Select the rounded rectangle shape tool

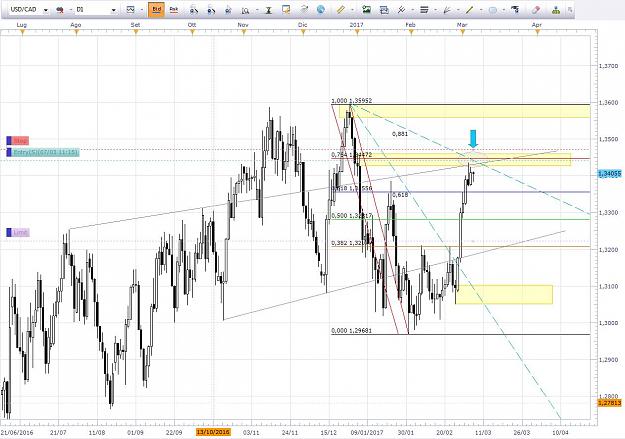pos(493,10)
